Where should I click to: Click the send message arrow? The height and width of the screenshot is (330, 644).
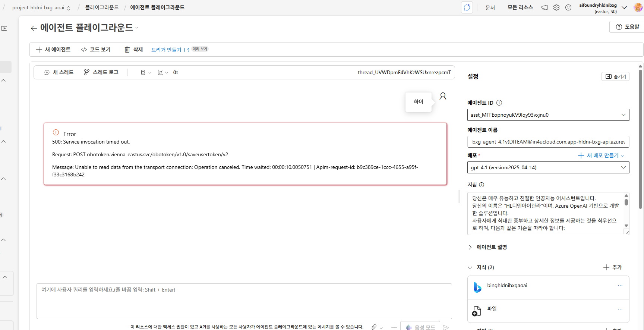446,327
